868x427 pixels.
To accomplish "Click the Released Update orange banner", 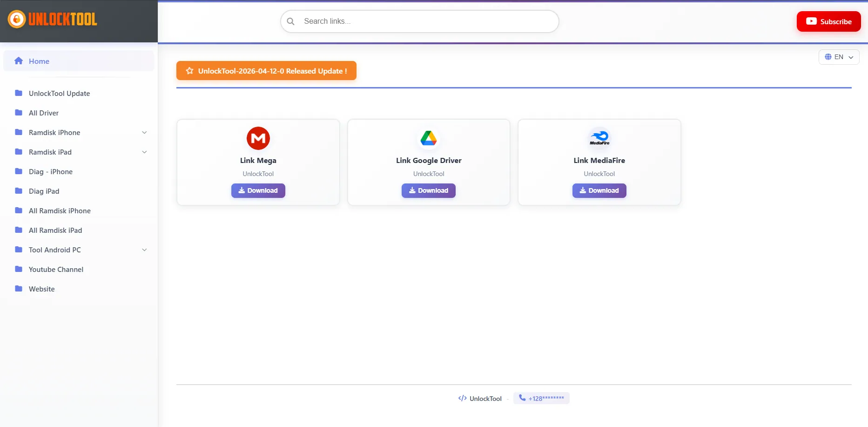I will [x=266, y=71].
